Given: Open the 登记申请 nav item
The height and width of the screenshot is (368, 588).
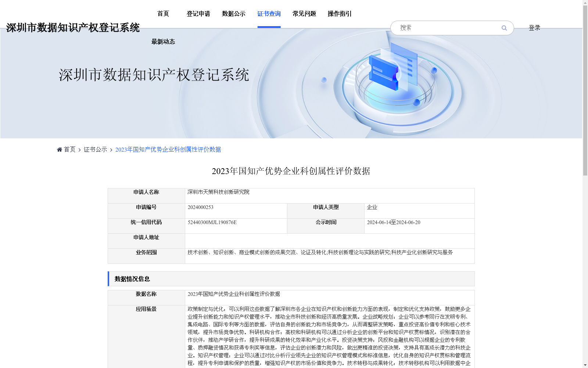Looking at the screenshot, I should pyautogui.click(x=198, y=14).
